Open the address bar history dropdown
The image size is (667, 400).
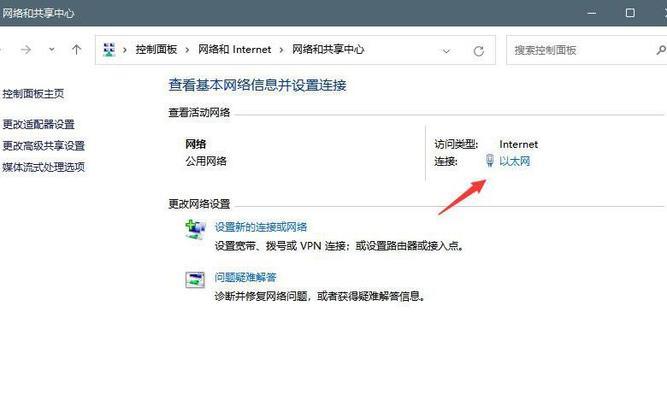(446, 51)
